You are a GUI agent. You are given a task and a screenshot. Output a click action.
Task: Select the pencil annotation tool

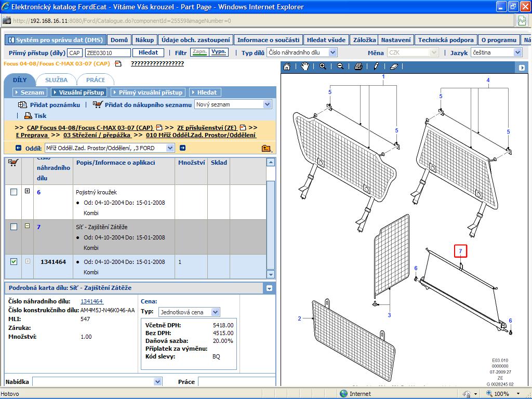376,66
